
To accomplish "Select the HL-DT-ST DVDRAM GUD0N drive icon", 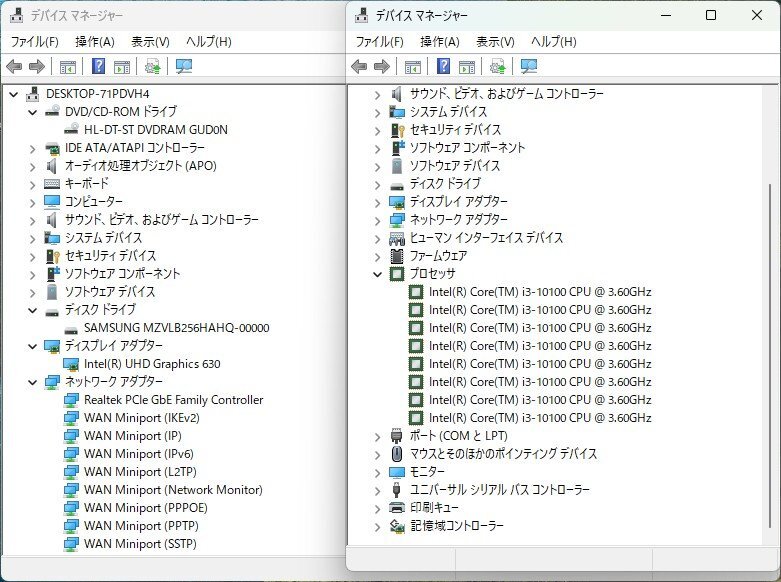I will pos(72,130).
